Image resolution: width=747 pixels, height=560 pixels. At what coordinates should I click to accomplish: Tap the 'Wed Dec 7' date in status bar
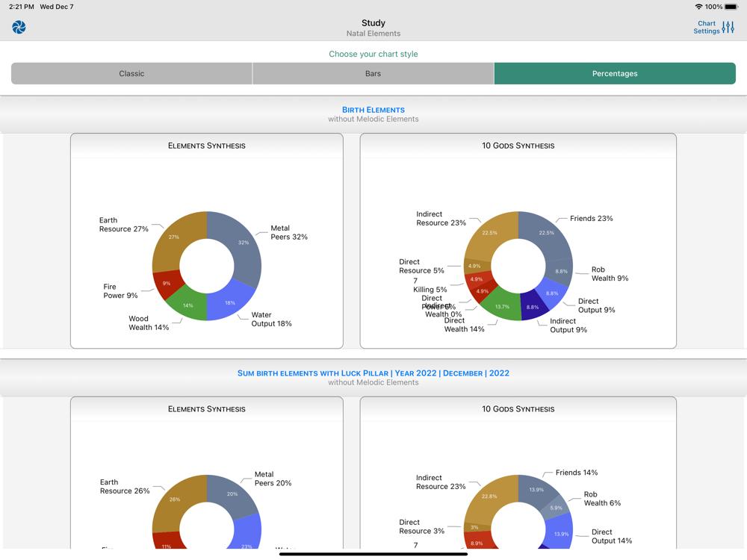[x=57, y=7]
